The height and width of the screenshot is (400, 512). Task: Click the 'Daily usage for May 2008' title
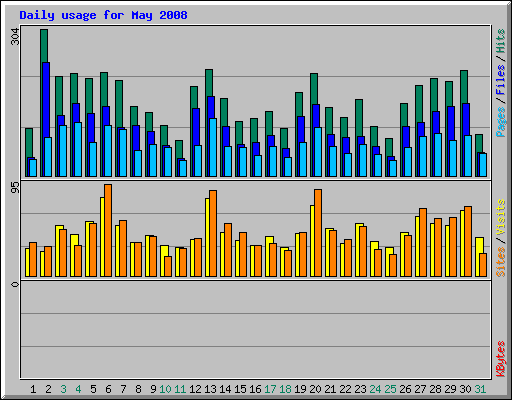coord(103,15)
